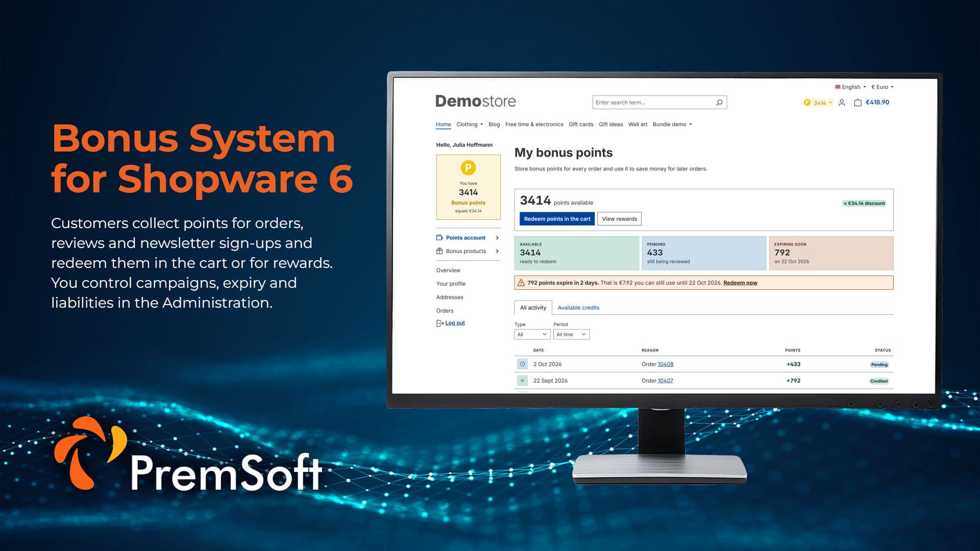Viewport: 980px width, 551px height.
Task: Click Redeem points in the cart
Action: [x=557, y=219]
